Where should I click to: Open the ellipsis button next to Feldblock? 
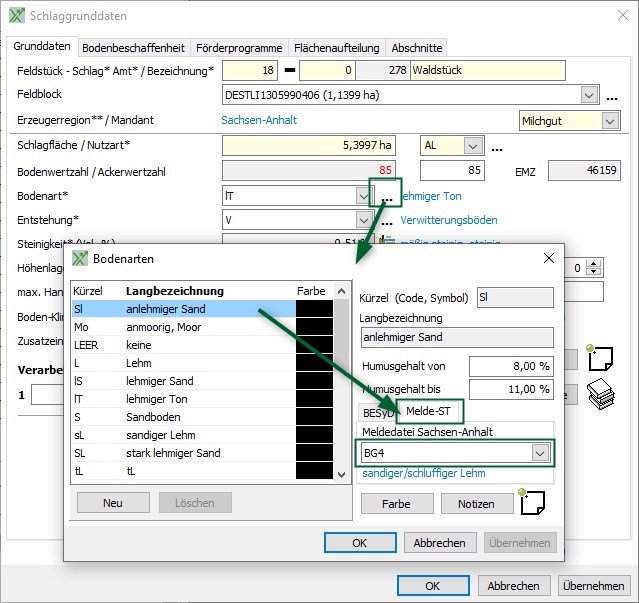click(x=612, y=96)
